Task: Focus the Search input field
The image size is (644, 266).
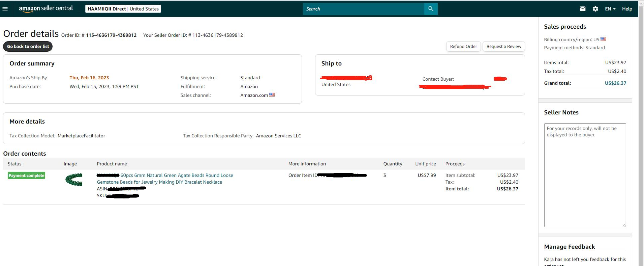Action: 364,9
